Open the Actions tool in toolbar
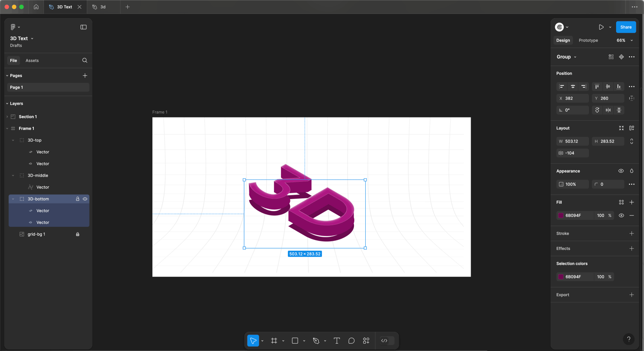This screenshot has width=644, height=351. (366, 341)
